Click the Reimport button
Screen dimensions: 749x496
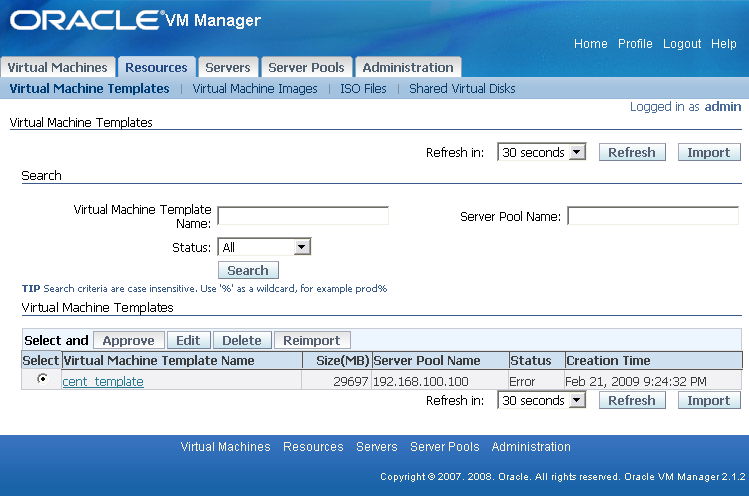coord(312,340)
